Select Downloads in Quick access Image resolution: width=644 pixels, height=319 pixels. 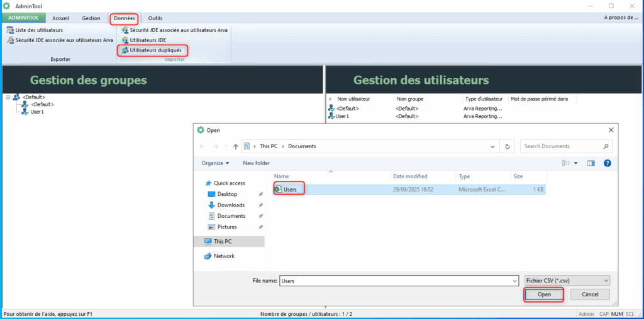point(231,205)
